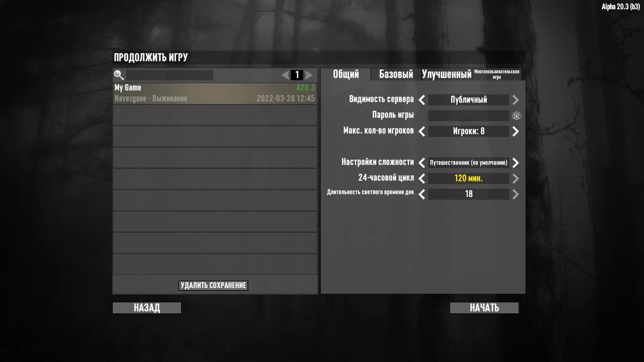Click the Начать button

[484, 308]
